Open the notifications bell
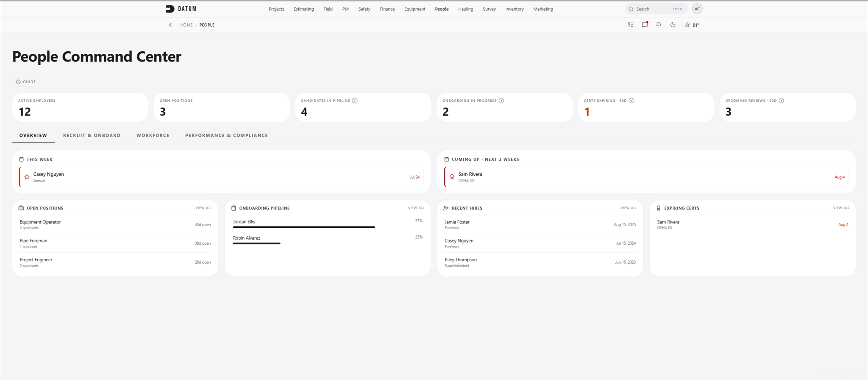Screen dimensions: 868x380 pos(659,25)
